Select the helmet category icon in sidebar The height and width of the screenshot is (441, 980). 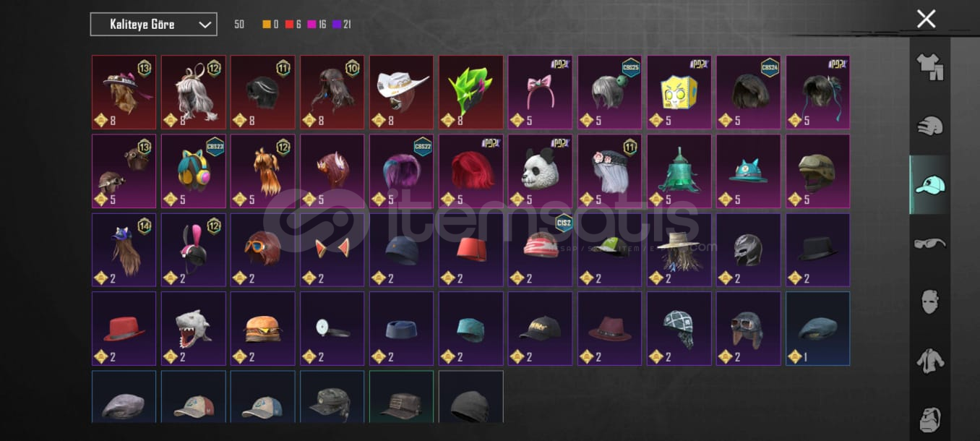click(929, 126)
